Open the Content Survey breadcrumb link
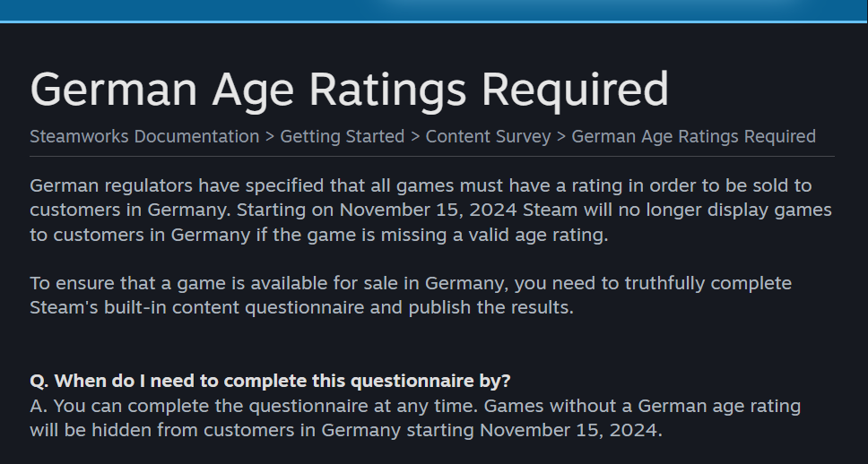 488,136
